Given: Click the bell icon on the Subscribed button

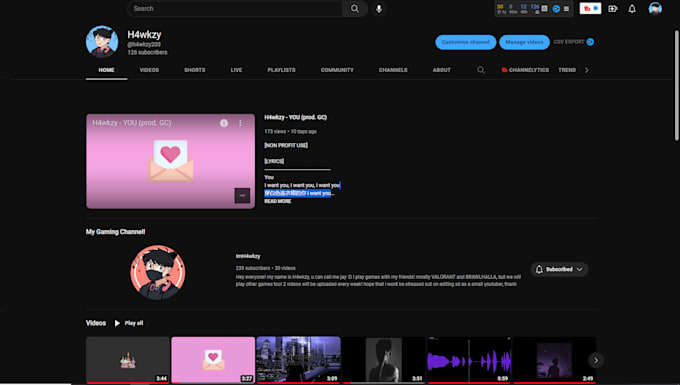Looking at the screenshot, I should pyautogui.click(x=539, y=269).
